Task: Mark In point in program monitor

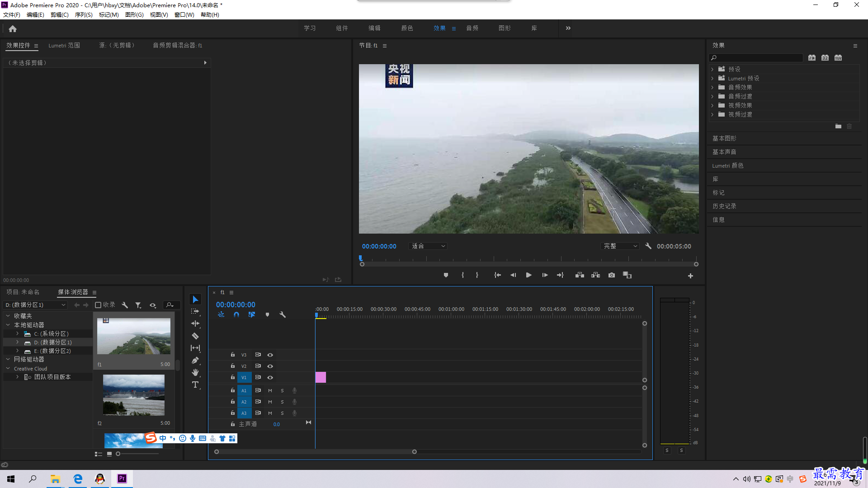Action: [462, 275]
